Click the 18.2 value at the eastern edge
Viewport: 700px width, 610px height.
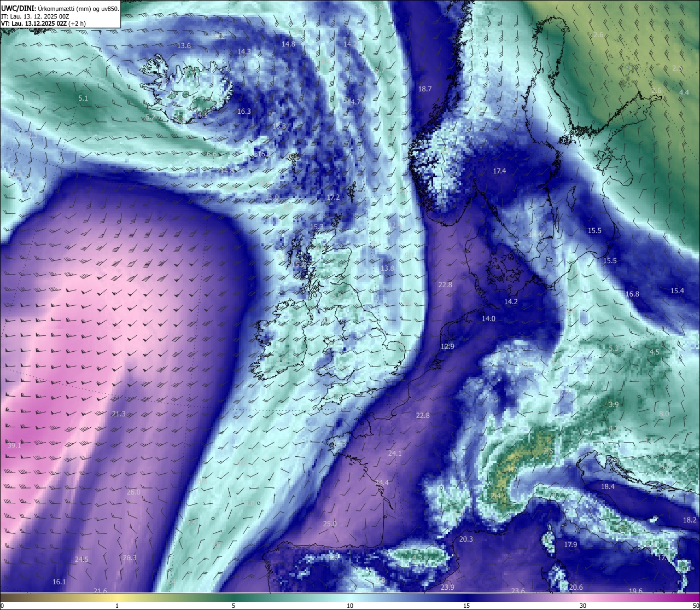[690, 520]
